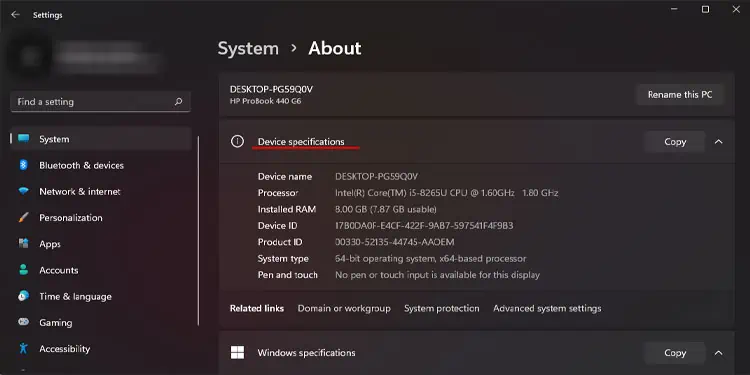Collapse the Device specifications section
Screen dimensions: 750x375
tap(718, 142)
